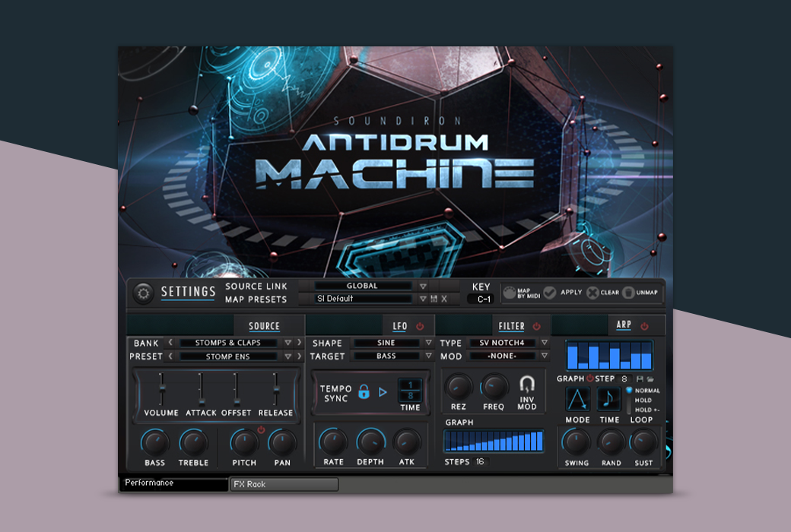Switch to the ARP tab
This screenshot has width=791, height=532.
click(x=624, y=325)
